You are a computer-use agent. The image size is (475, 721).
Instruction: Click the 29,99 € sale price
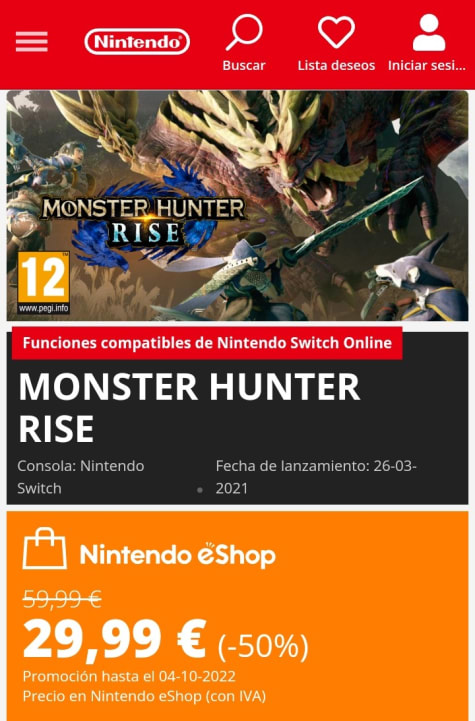click(114, 639)
